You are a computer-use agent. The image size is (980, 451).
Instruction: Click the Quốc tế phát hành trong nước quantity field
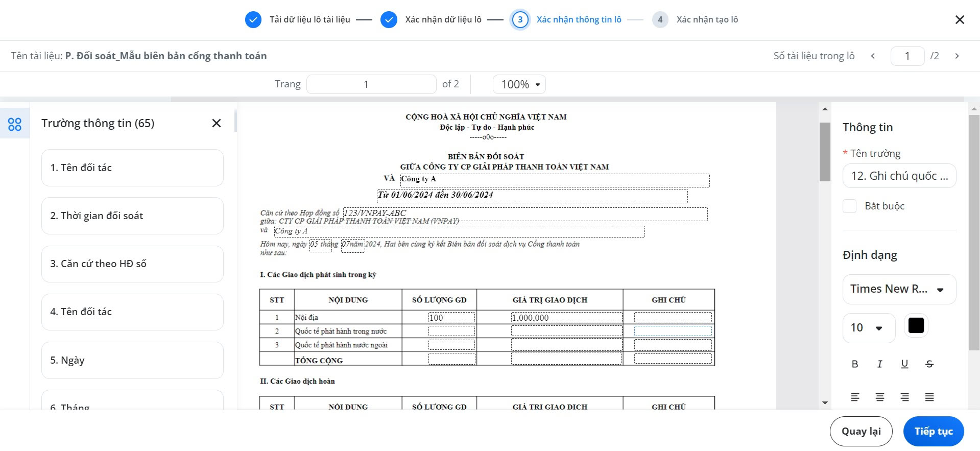pos(451,331)
